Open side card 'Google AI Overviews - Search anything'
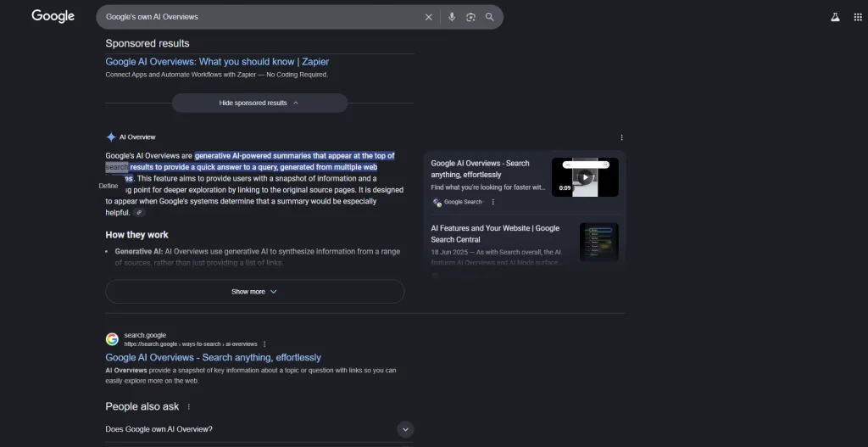 481,169
